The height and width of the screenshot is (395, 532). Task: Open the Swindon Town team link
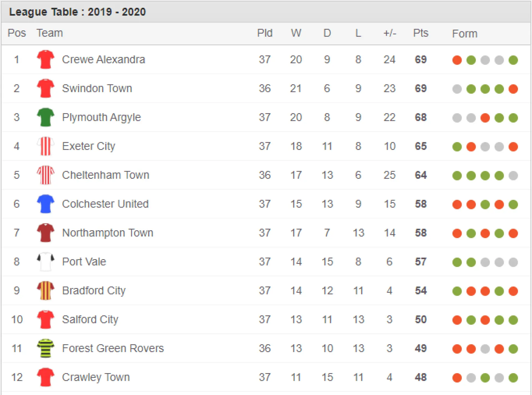coord(97,88)
